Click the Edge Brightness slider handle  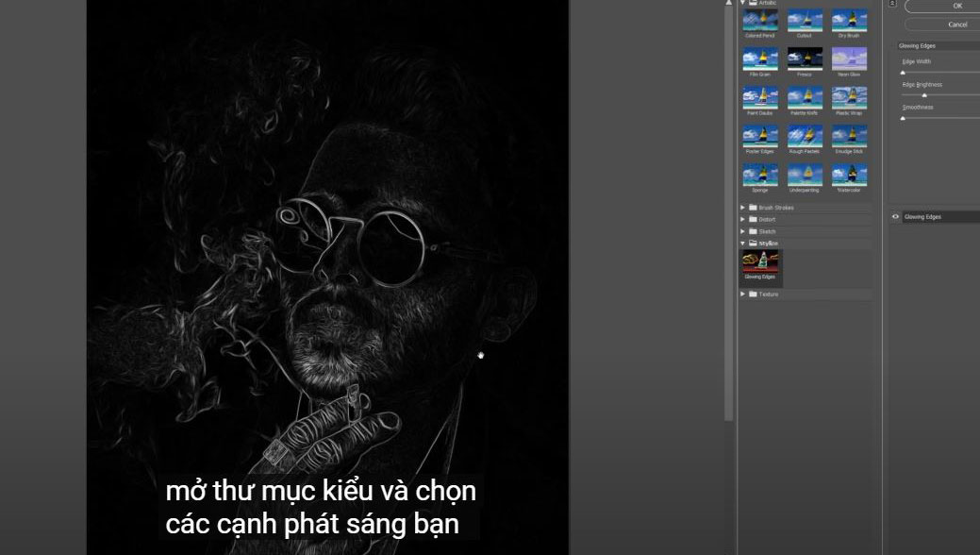(x=924, y=95)
